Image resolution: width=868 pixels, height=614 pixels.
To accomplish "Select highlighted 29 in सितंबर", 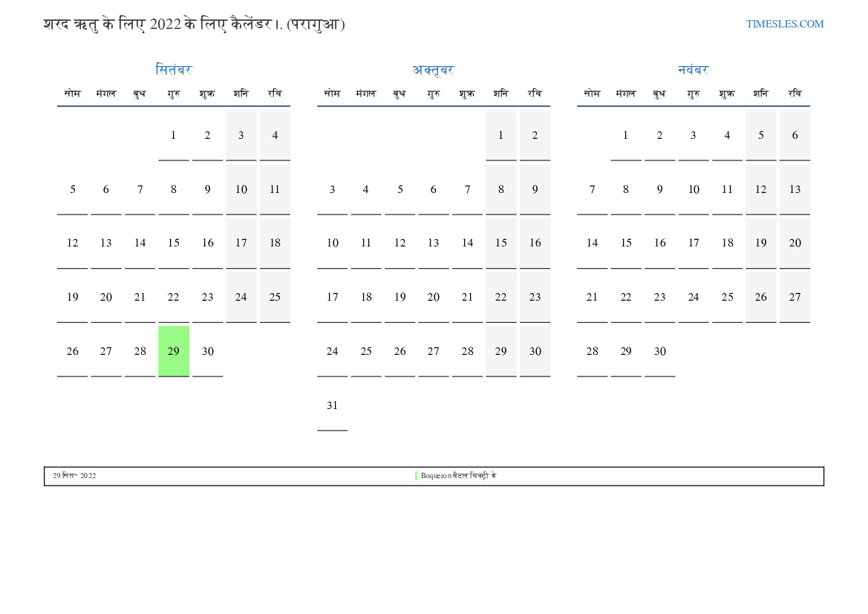I will tap(173, 351).
